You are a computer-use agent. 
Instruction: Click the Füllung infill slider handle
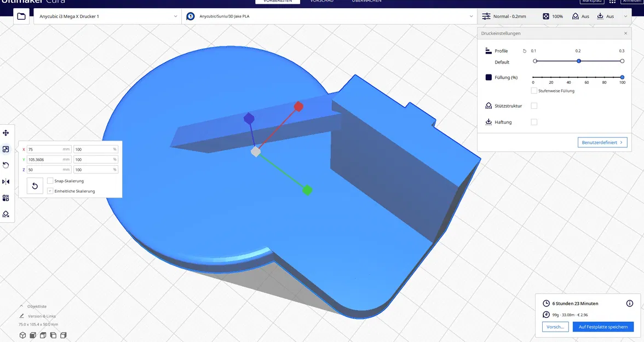tap(622, 77)
